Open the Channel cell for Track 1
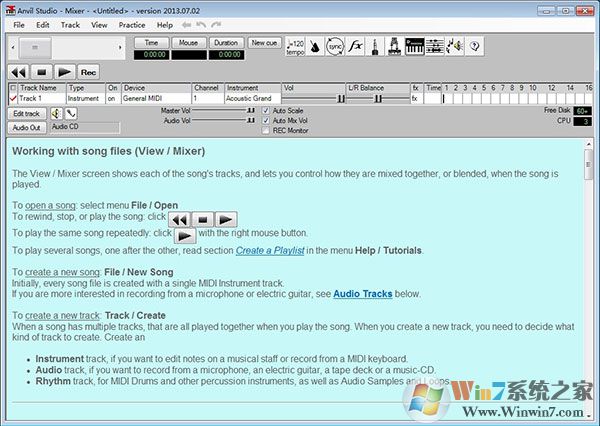This screenshot has width=600, height=426. pos(207,99)
